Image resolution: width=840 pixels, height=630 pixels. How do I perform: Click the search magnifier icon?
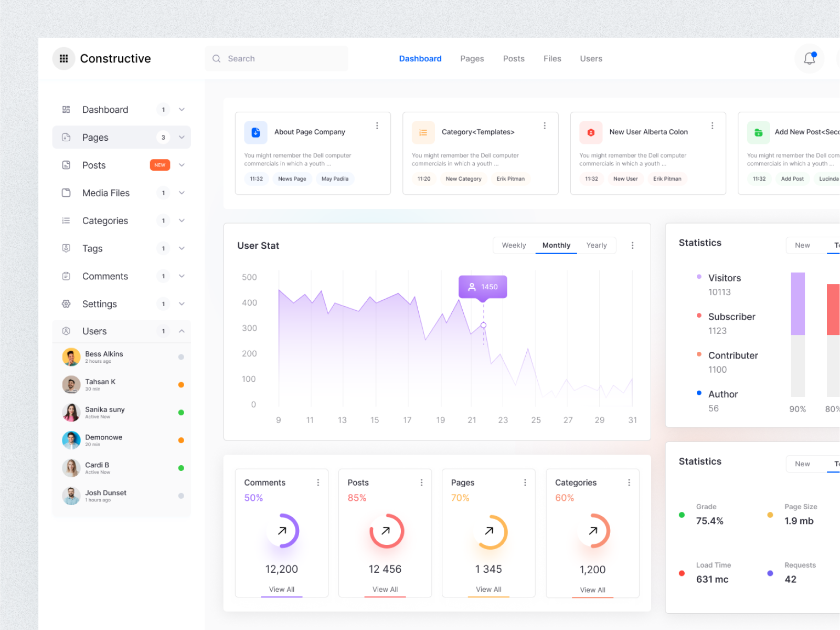tap(216, 58)
